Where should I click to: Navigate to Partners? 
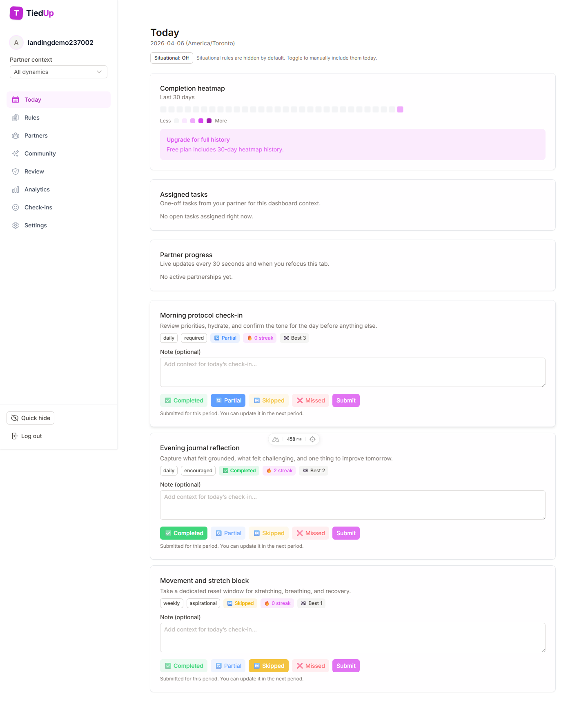tap(58, 136)
